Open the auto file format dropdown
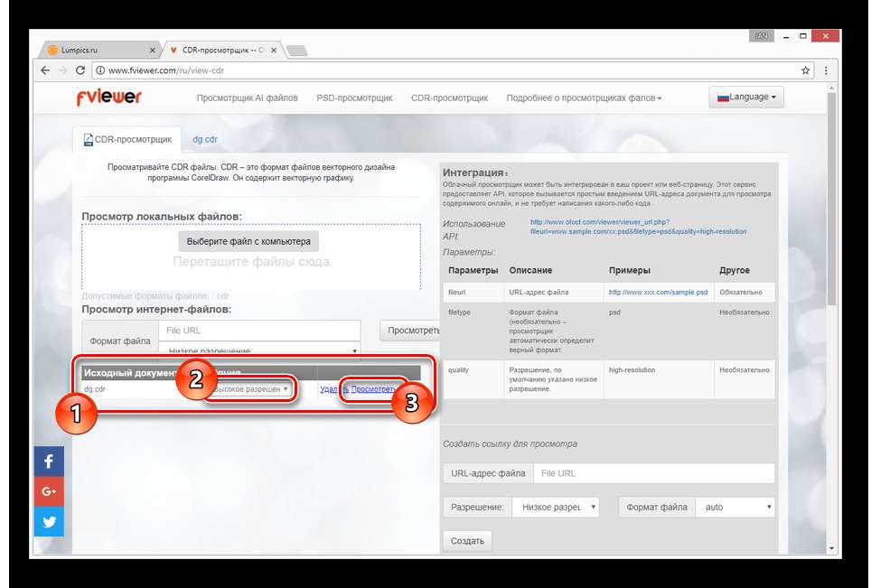Image resolution: width=871 pixels, height=588 pixels. pos(734,507)
